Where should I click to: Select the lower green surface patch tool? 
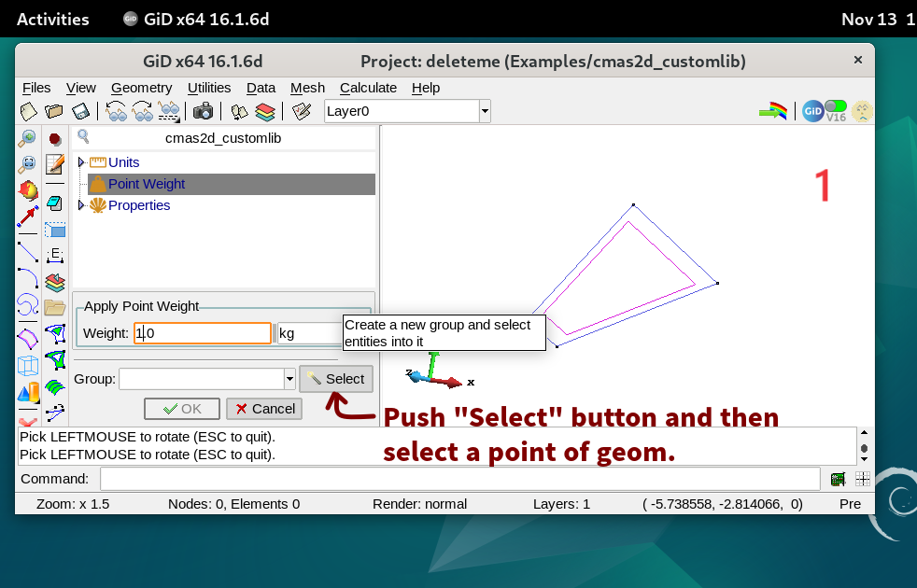[x=55, y=360]
